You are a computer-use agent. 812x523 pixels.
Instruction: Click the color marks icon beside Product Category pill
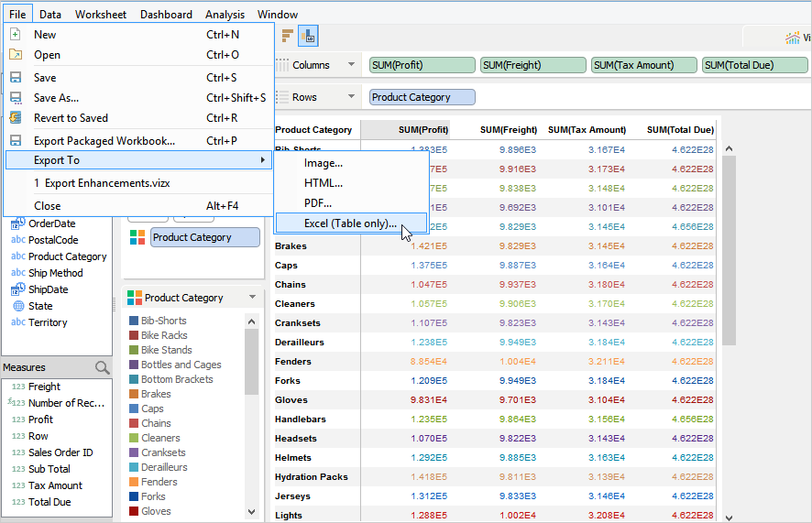(x=137, y=237)
